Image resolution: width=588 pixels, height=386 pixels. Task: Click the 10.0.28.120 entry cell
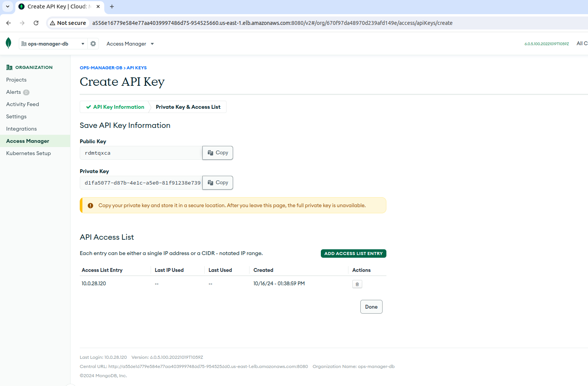(94, 283)
